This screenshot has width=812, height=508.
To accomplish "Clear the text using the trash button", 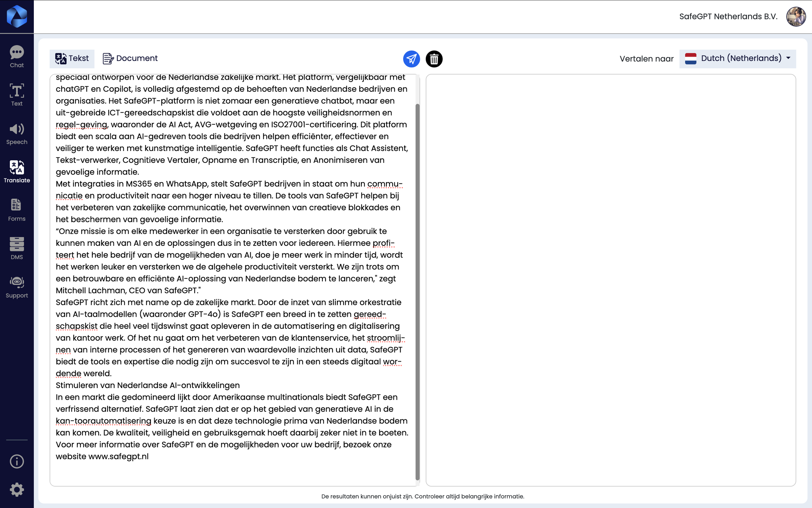I will point(434,59).
